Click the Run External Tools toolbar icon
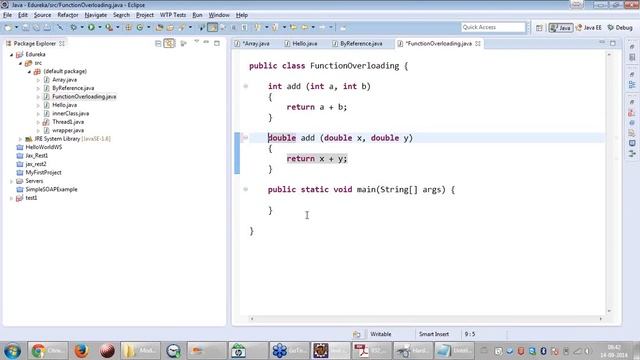 coord(109,27)
